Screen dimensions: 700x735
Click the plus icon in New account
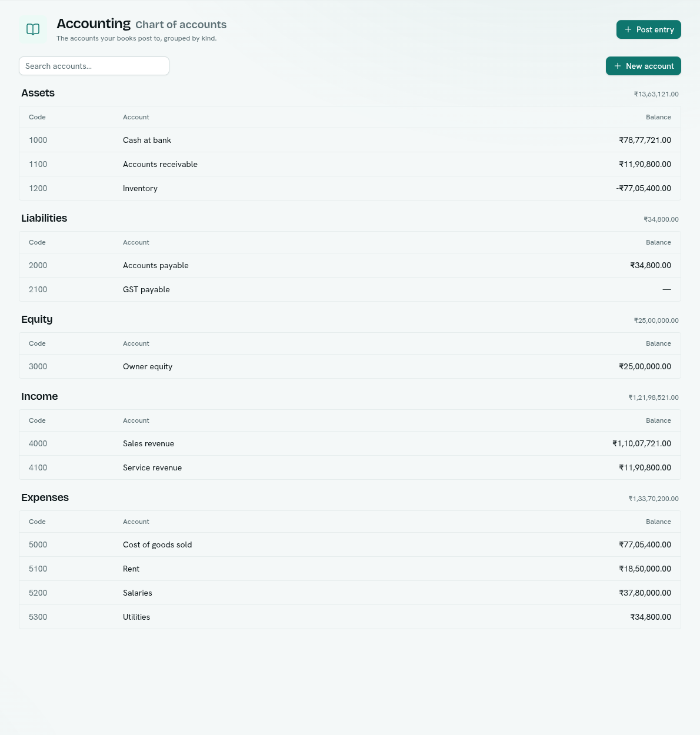[x=618, y=66]
